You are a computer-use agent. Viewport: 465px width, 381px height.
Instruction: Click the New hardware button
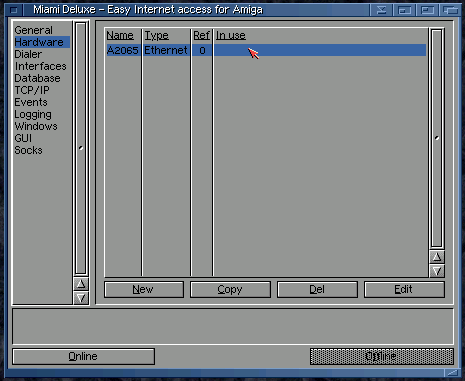point(144,289)
